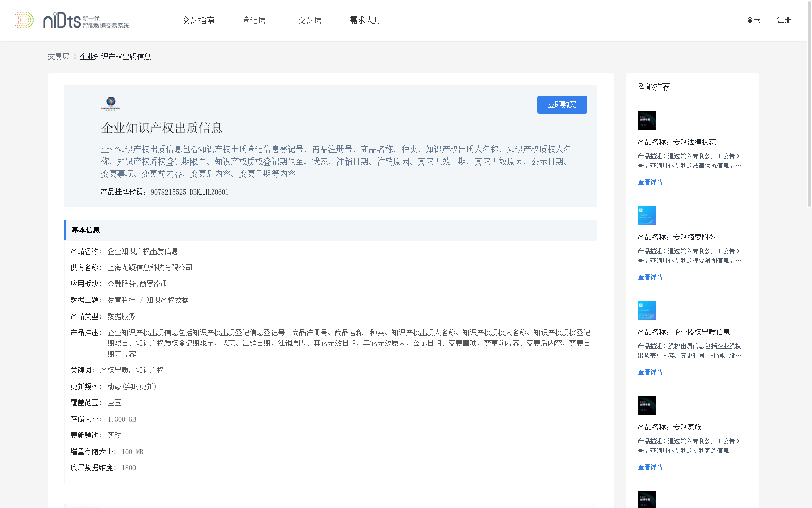812x508 pixels.
Task: Open thumbnail for 企业股权出质信息
Action: tap(647, 310)
